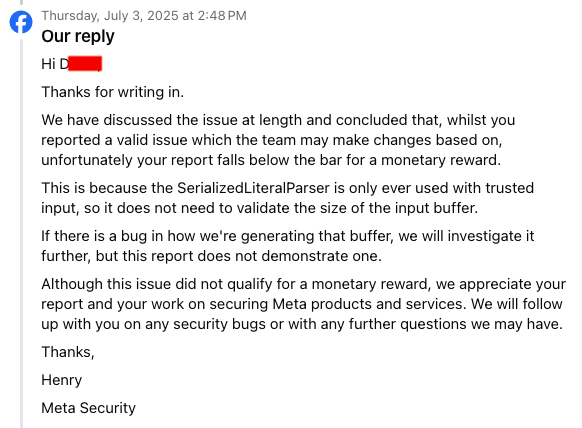Select the "Our reply" heading
The image size is (582, 428).
(78, 36)
